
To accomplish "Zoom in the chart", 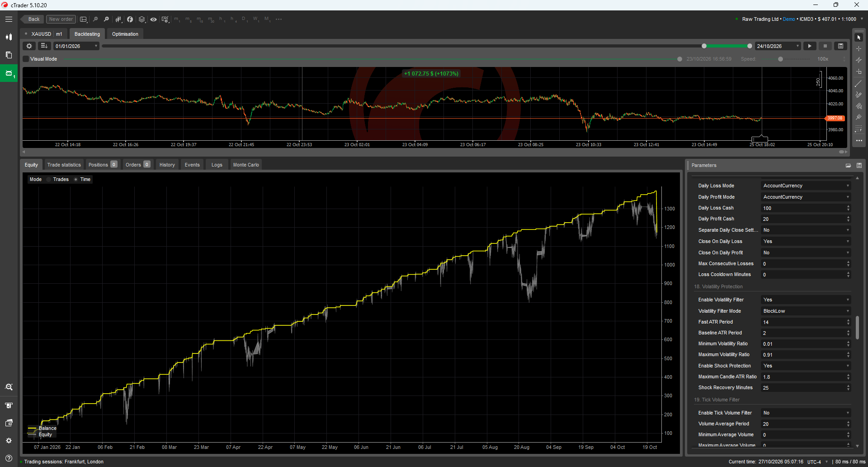I will coord(106,19).
